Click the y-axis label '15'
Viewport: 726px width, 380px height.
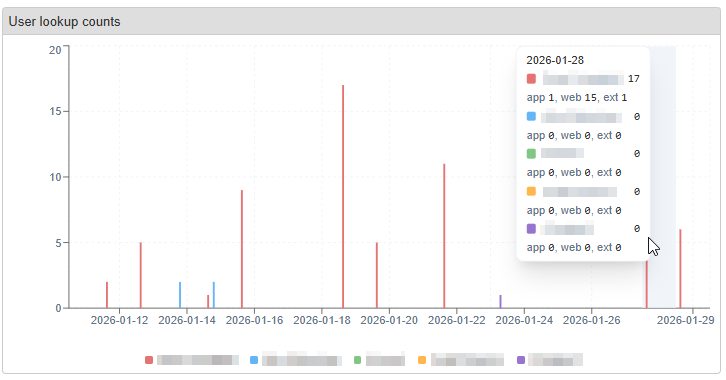[55, 112]
